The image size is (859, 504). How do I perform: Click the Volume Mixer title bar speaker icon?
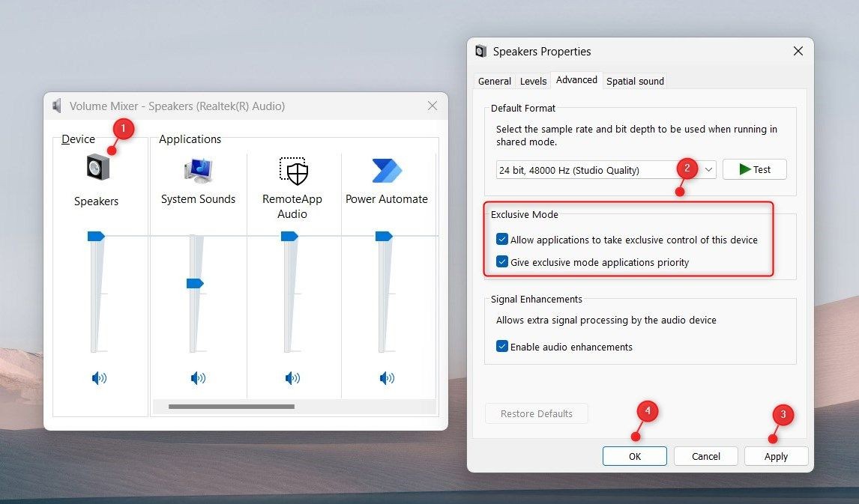tap(57, 106)
